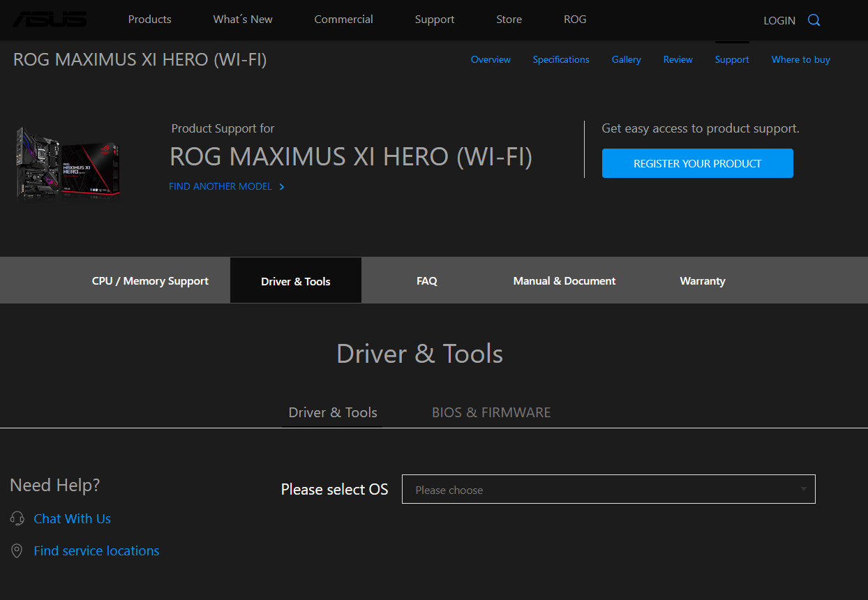This screenshot has height=600, width=868.
Task: Go to the Overview product link
Action: pos(491,60)
